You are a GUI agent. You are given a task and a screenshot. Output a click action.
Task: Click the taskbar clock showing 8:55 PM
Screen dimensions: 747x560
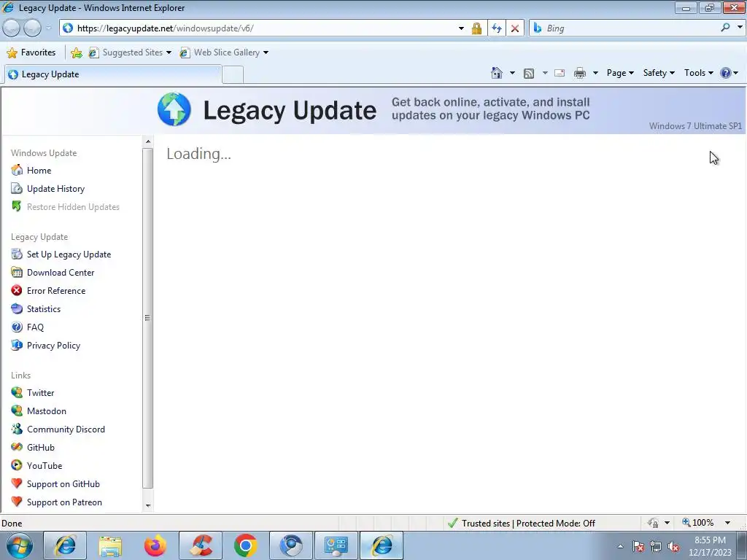pos(710,546)
